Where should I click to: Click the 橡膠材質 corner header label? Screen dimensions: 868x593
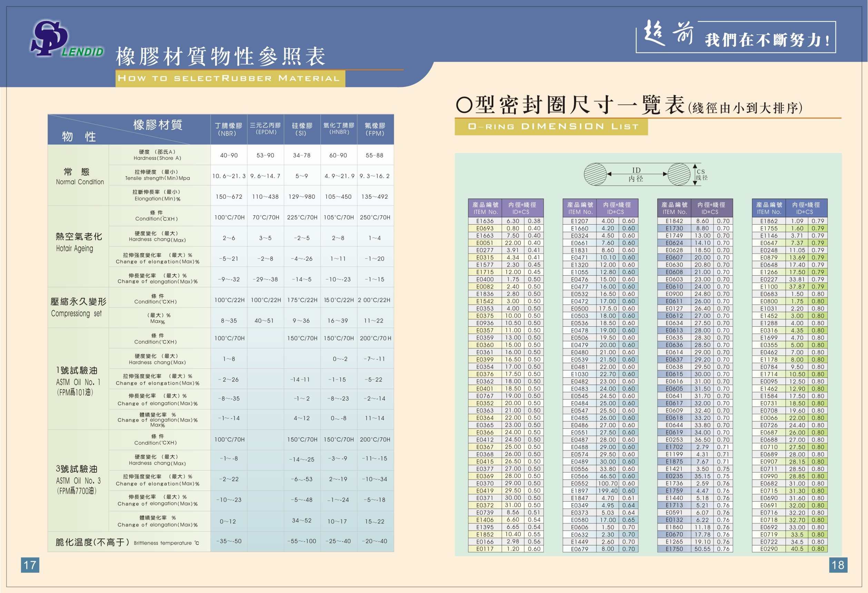[158, 124]
